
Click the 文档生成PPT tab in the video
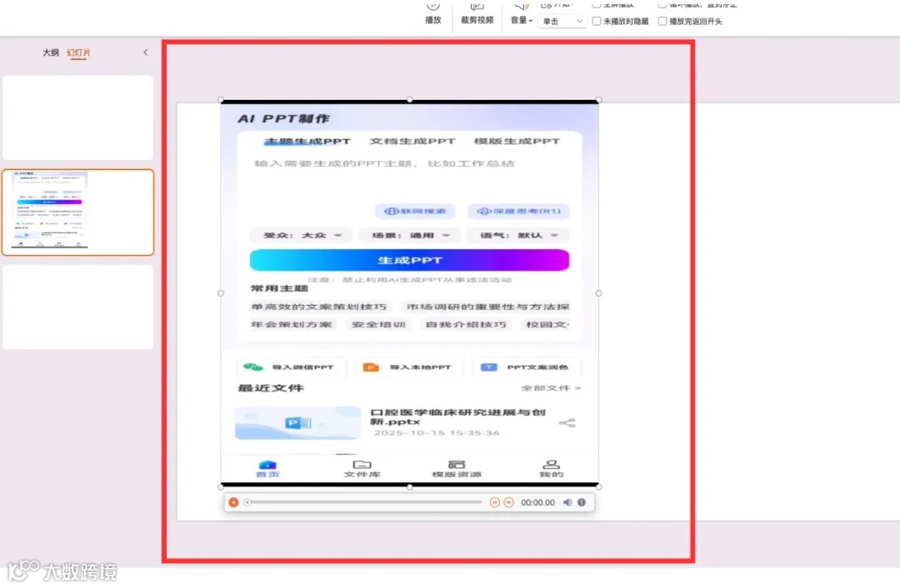[412, 141]
